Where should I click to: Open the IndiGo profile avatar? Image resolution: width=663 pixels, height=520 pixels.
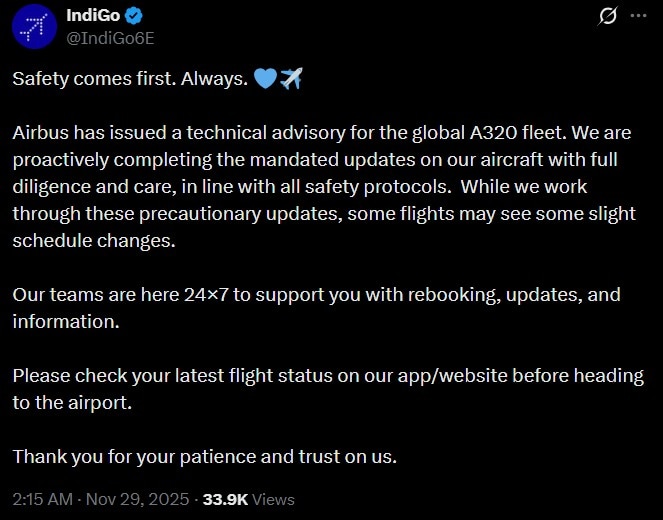tap(34, 27)
